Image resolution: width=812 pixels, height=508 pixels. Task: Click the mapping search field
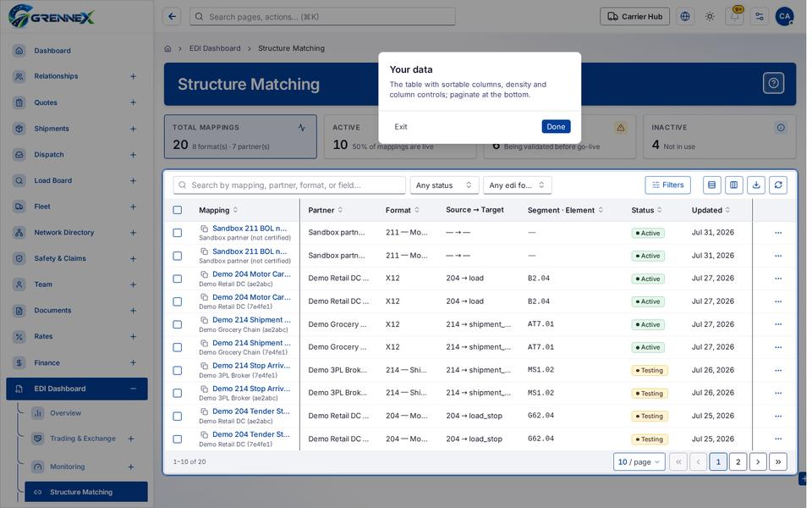[x=289, y=185]
